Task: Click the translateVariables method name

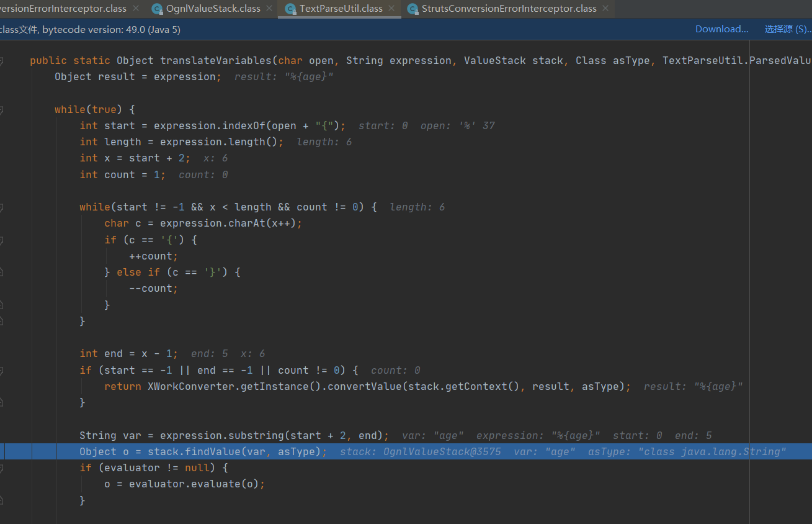Action: click(216, 60)
